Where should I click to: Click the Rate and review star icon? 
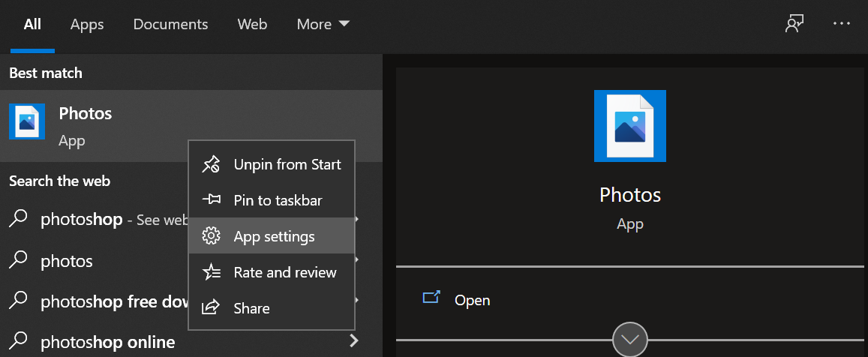[x=212, y=272]
